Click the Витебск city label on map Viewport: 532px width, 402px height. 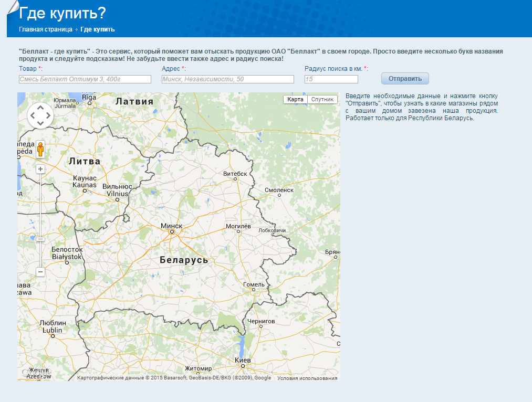(235, 174)
